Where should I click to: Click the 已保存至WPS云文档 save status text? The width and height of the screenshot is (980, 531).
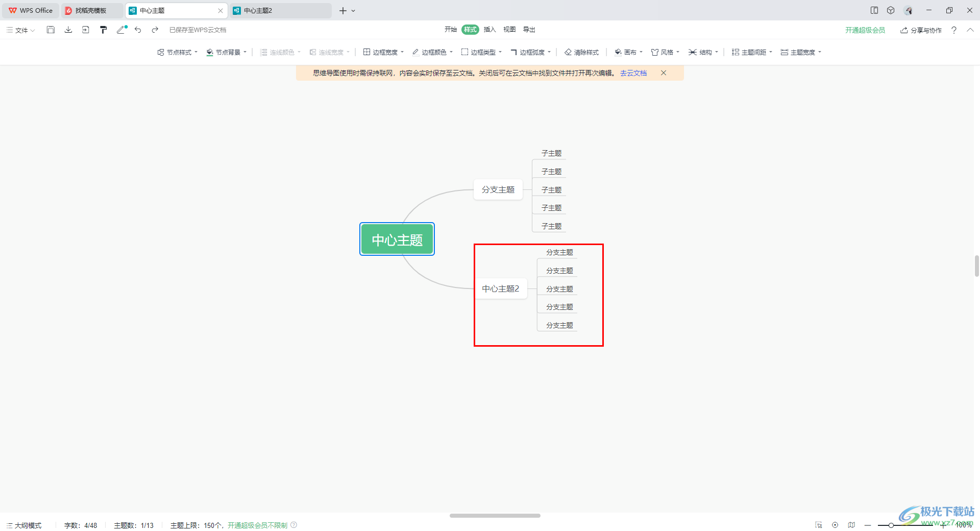pos(198,30)
